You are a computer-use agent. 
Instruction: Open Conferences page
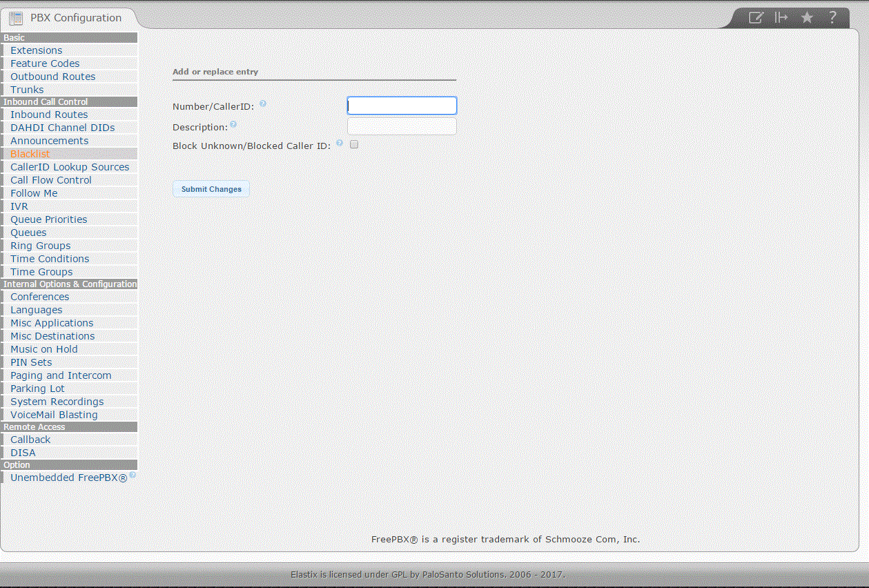40,297
